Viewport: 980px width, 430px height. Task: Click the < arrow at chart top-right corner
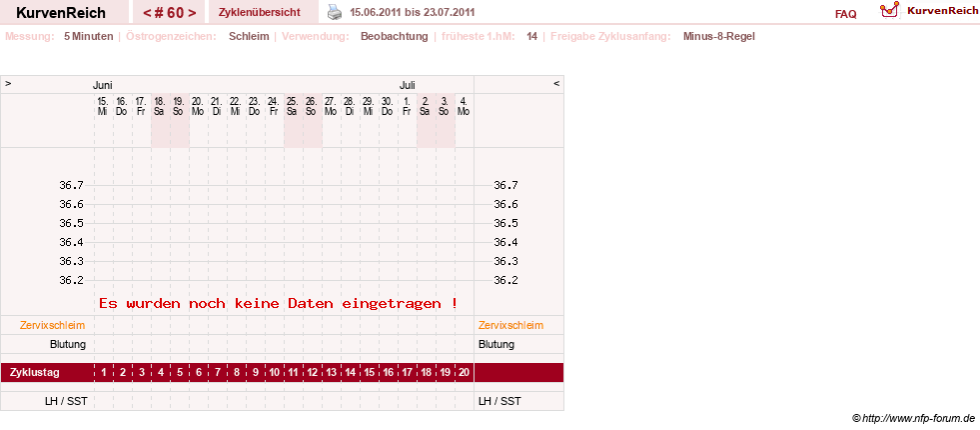(x=556, y=83)
